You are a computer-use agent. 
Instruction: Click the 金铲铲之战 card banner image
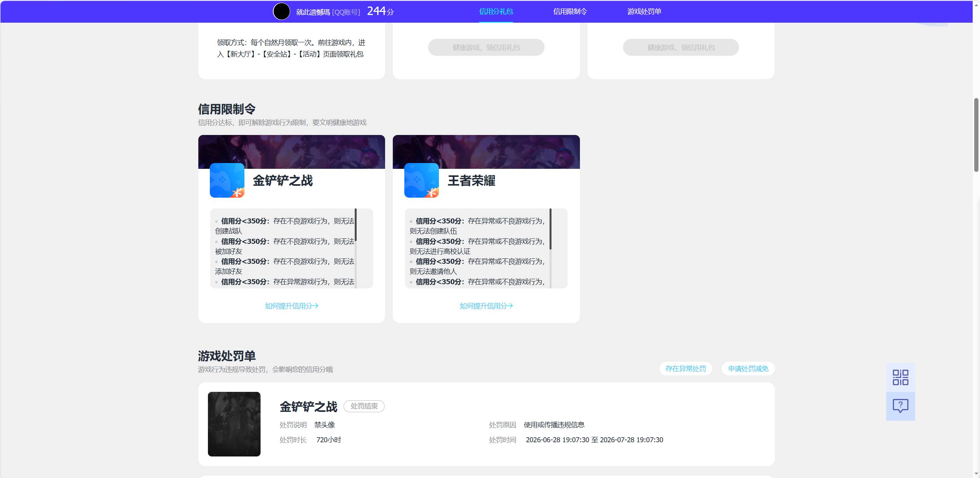click(x=292, y=152)
